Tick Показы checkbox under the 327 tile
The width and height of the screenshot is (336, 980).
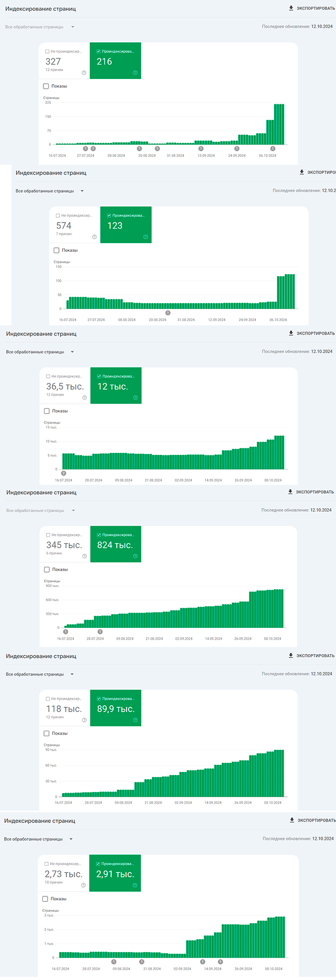point(46,86)
